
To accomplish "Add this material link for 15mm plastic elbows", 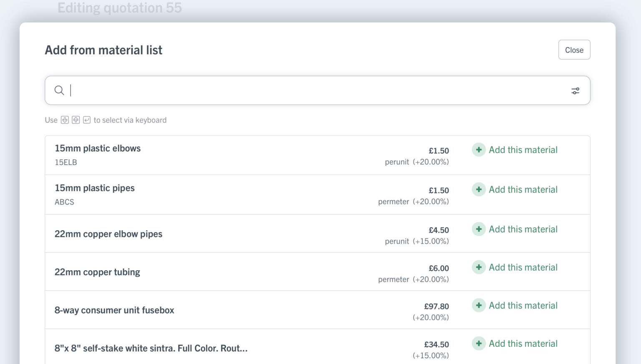I will pos(523,150).
